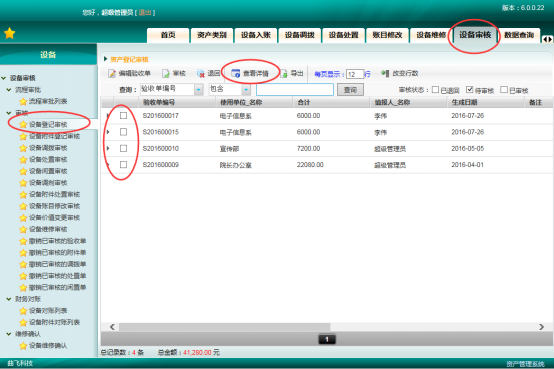The image size is (554, 369).
Task: Click the 审核 approve icon
Action: tap(166, 73)
